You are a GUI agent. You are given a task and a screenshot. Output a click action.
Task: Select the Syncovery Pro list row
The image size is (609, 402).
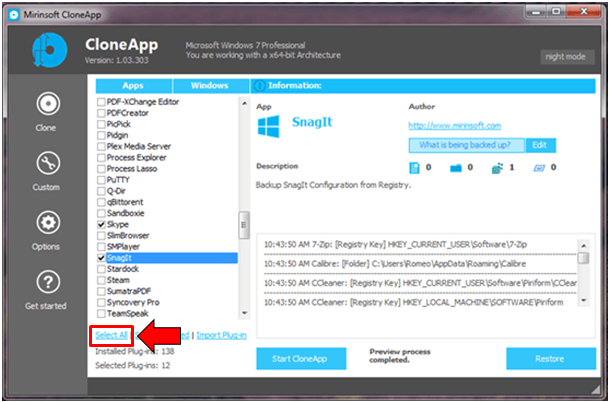click(x=167, y=302)
